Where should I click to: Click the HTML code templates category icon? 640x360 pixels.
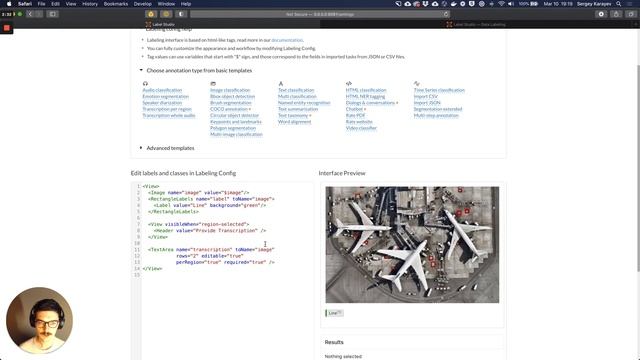(349, 83)
